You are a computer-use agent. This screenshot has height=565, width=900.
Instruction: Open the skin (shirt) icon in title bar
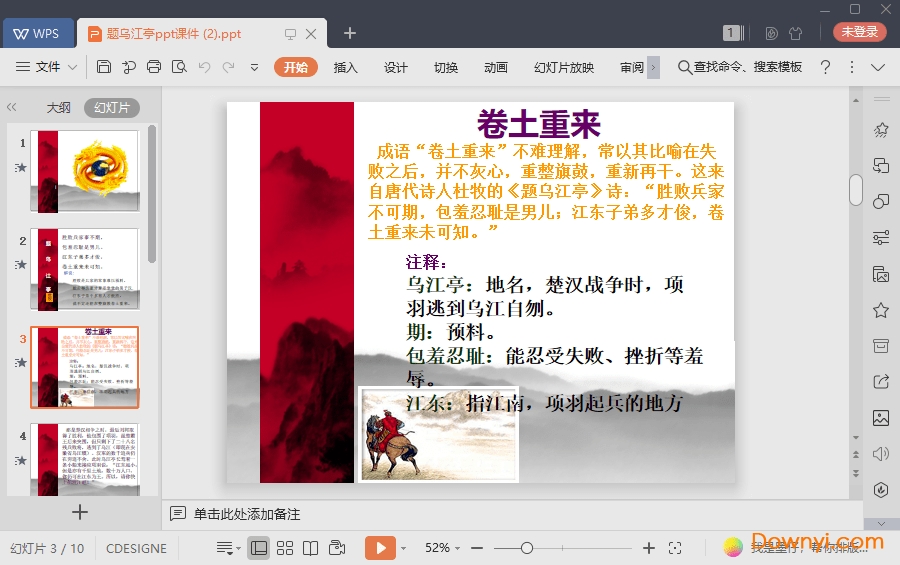796,33
